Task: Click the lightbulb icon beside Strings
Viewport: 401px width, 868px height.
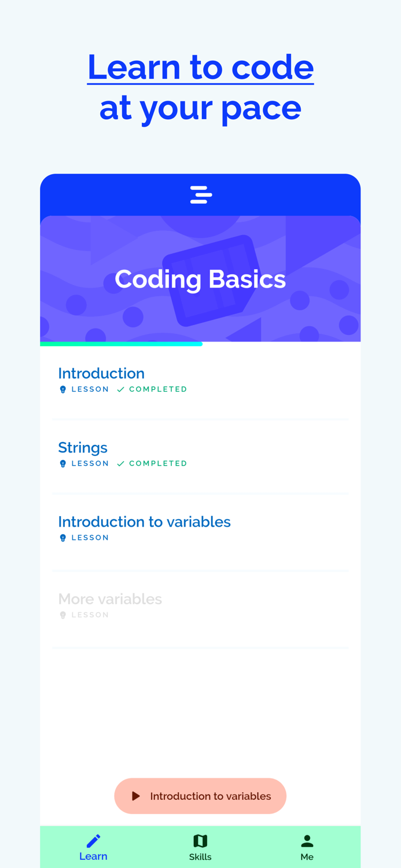Action: (62, 463)
